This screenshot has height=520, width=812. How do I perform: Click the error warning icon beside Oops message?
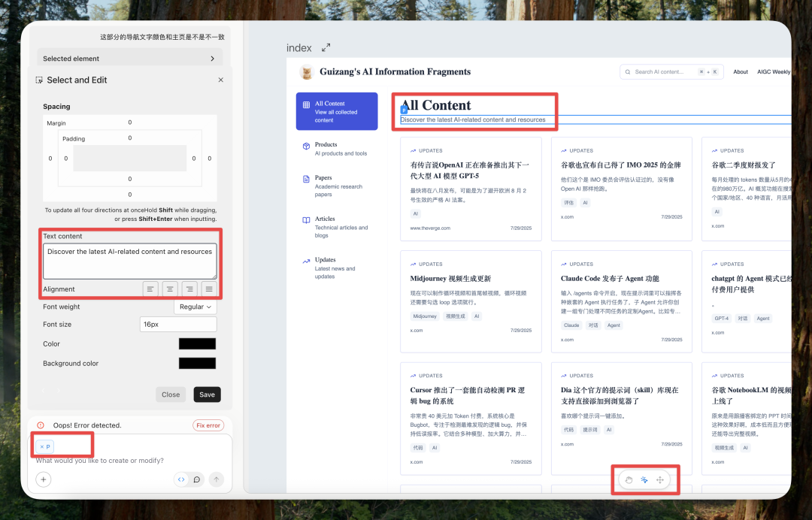point(41,425)
